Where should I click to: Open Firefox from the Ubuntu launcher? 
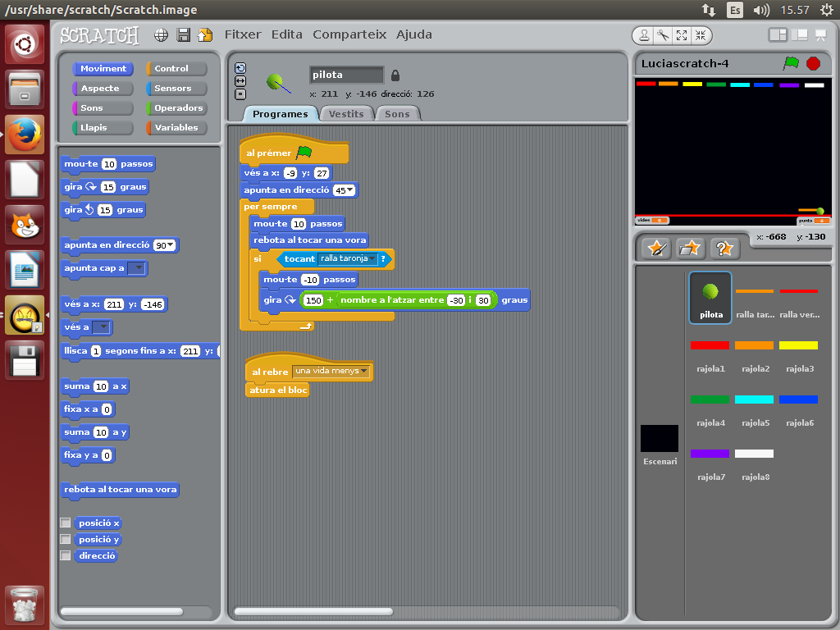coord(25,135)
